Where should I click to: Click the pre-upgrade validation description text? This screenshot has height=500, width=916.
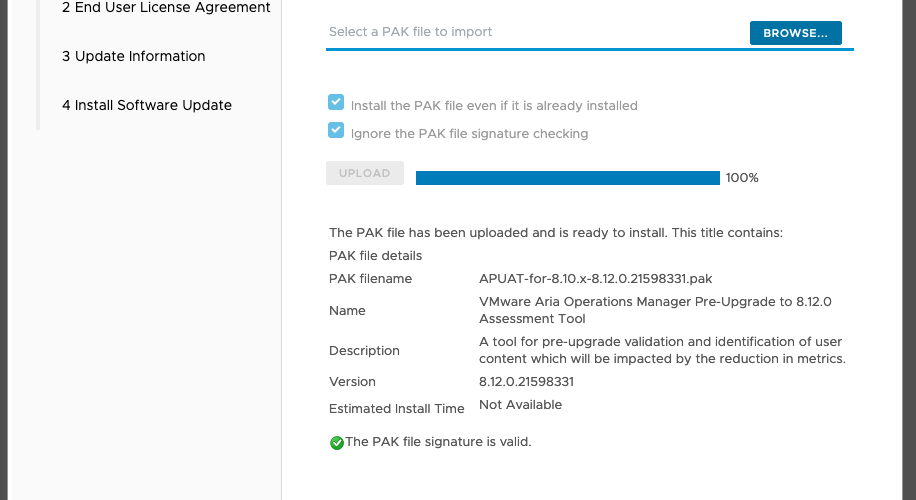[662, 350]
